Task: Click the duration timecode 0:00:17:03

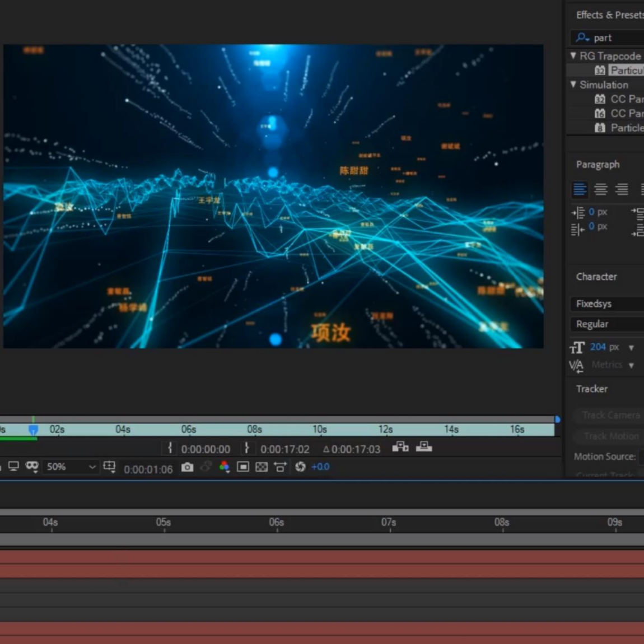Action: pyautogui.click(x=356, y=449)
